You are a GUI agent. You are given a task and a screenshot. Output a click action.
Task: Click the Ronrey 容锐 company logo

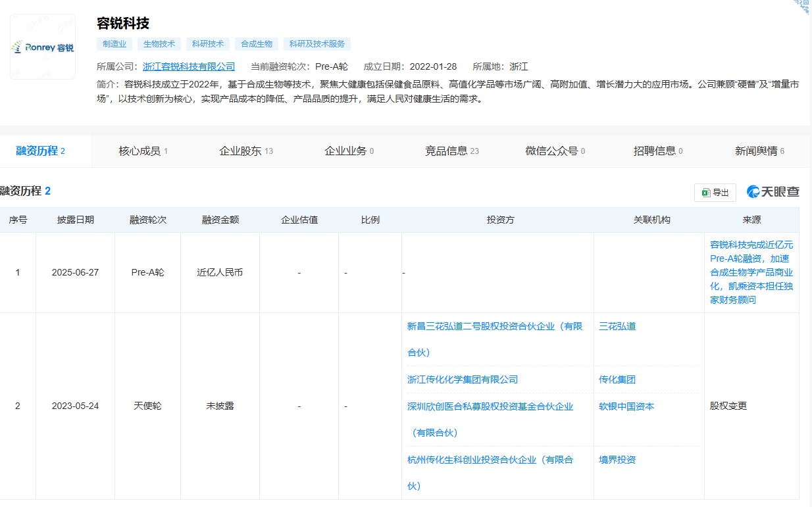(43, 47)
